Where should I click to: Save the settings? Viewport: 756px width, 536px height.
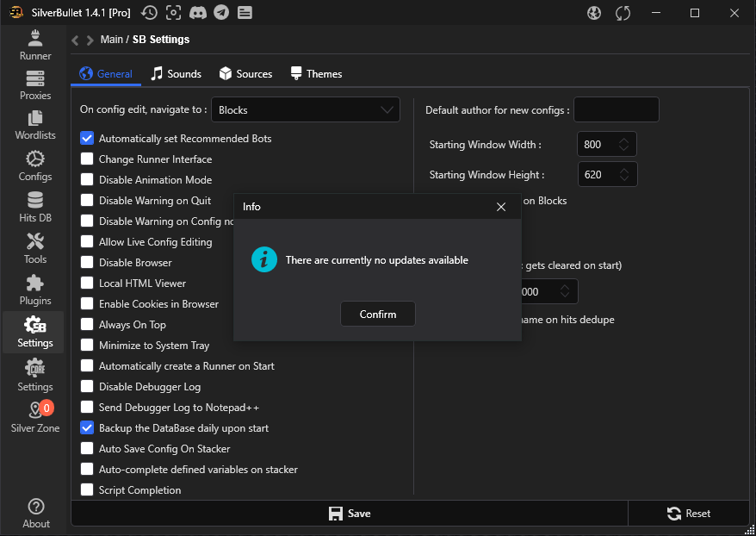350,514
